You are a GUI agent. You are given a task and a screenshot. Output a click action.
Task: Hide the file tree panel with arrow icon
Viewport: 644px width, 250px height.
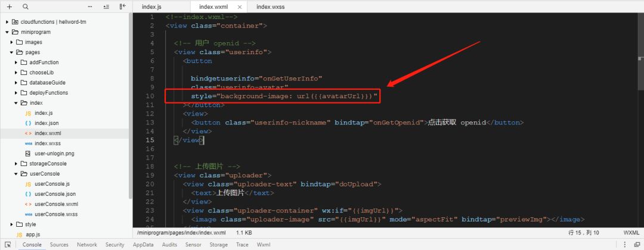(x=122, y=7)
